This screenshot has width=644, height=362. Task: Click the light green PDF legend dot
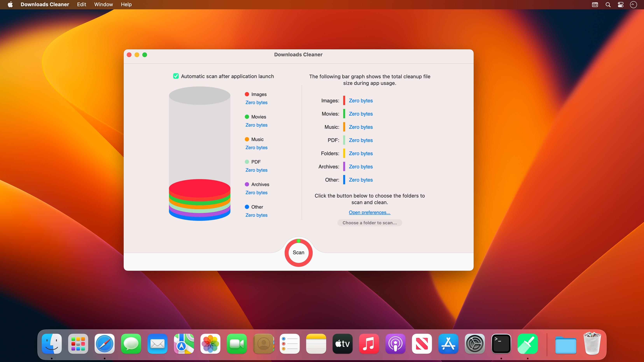(247, 162)
